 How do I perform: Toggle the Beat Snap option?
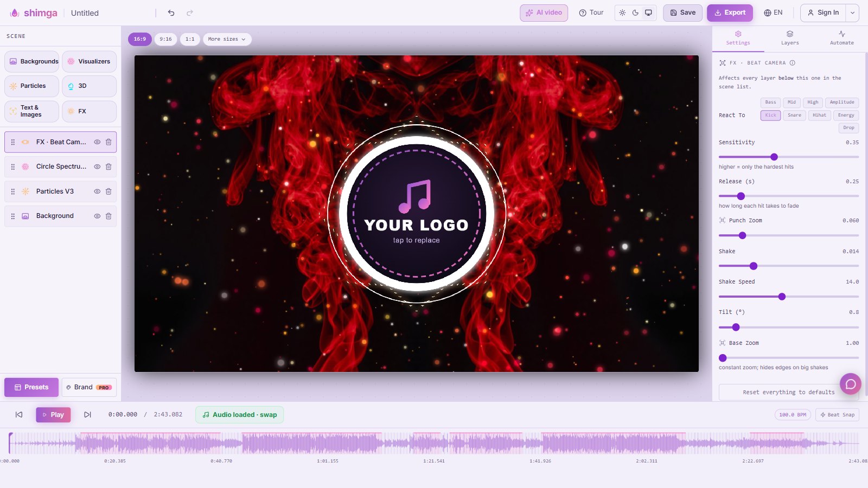point(837,415)
